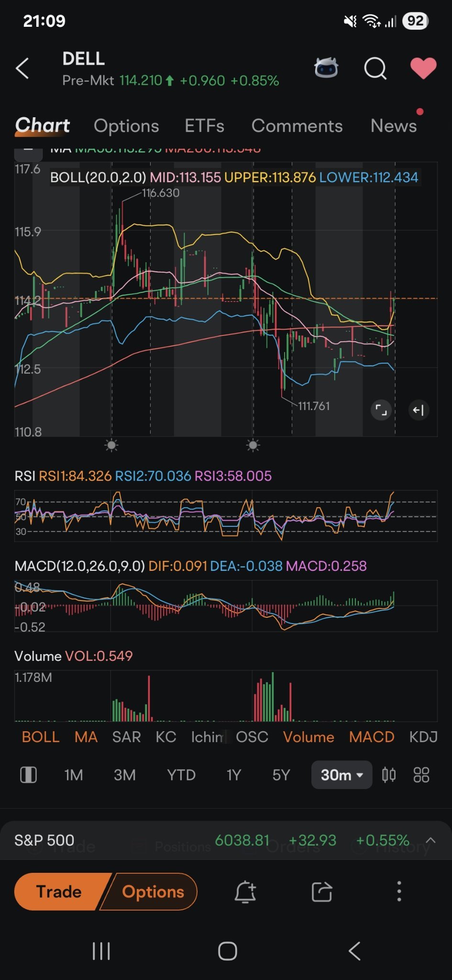Image resolution: width=452 pixels, height=980 pixels.
Task: Open the Comments tab
Action: click(297, 126)
